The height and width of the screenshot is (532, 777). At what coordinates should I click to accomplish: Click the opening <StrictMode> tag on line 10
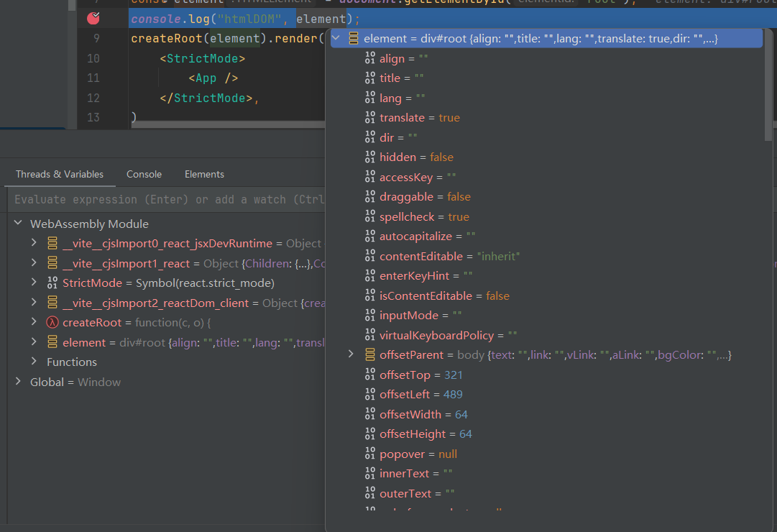click(x=202, y=58)
